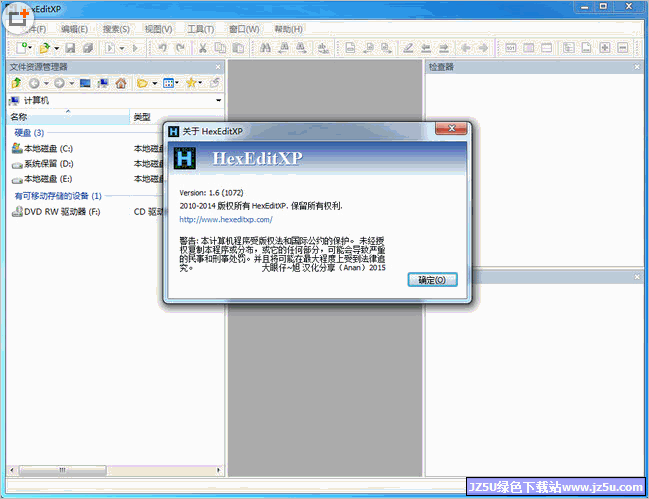Click the favorites star icon
Screen dimensions: 649x499
coord(191,83)
